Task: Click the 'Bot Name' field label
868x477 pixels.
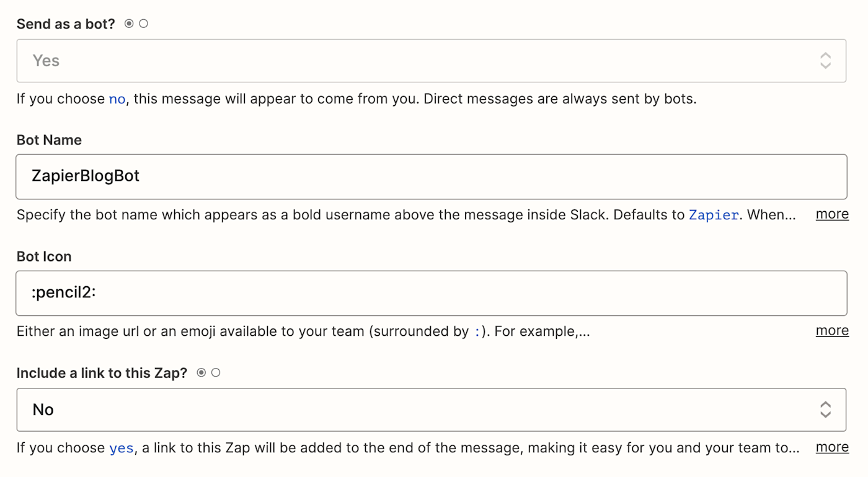Action: tap(49, 140)
